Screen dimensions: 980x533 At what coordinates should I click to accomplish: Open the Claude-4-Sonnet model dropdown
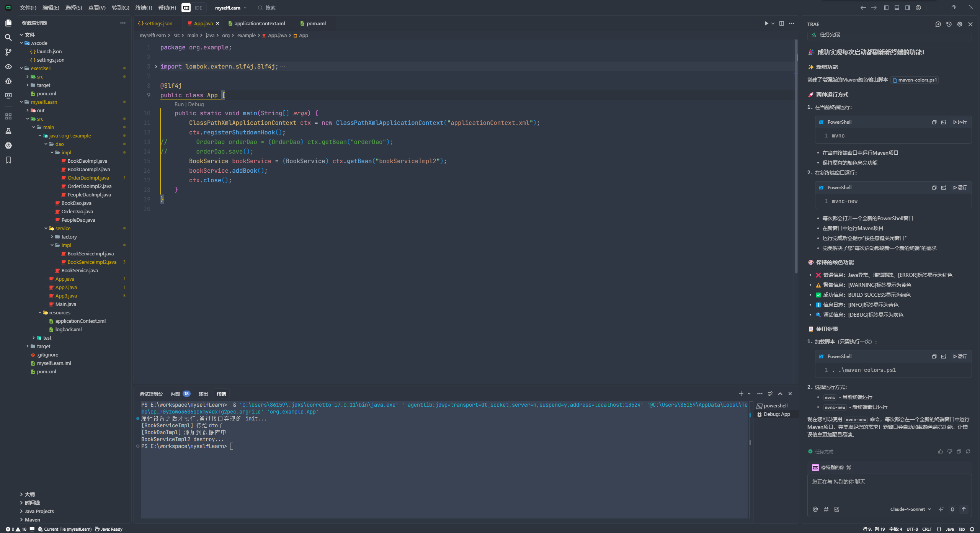click(910, 509)
